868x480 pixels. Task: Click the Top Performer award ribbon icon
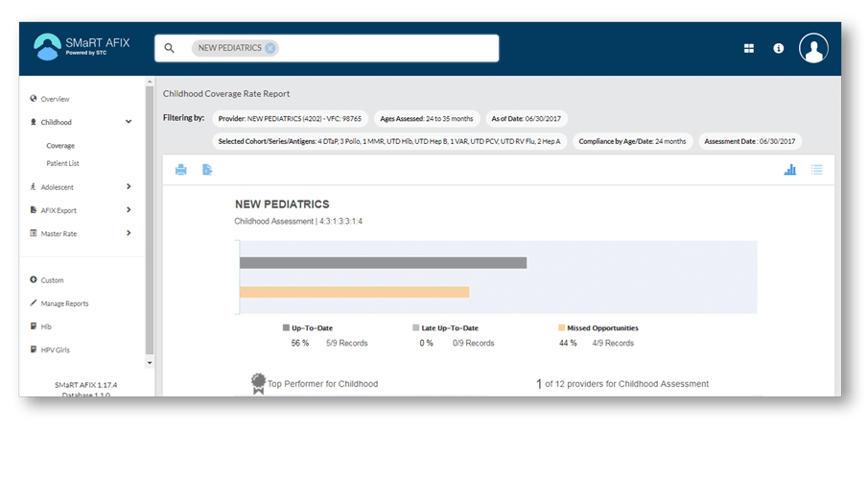[x=258, y=384]
